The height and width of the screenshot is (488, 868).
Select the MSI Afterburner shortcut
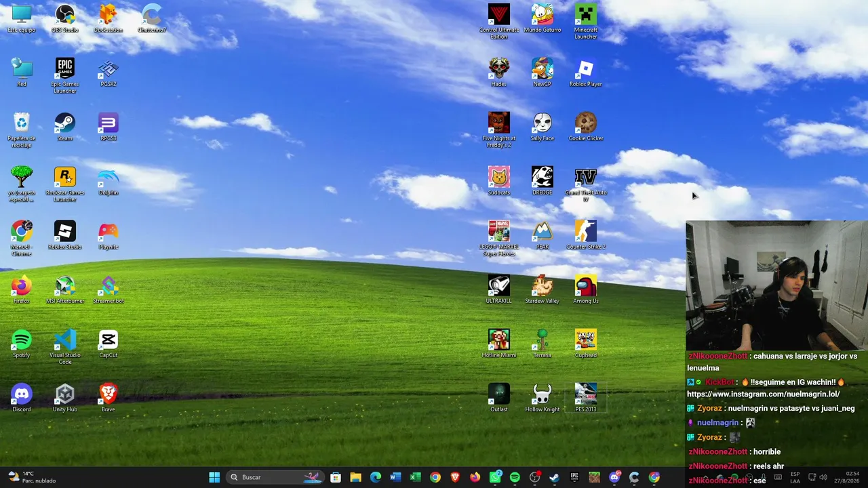pyautogui.click(x=65, y=289)
